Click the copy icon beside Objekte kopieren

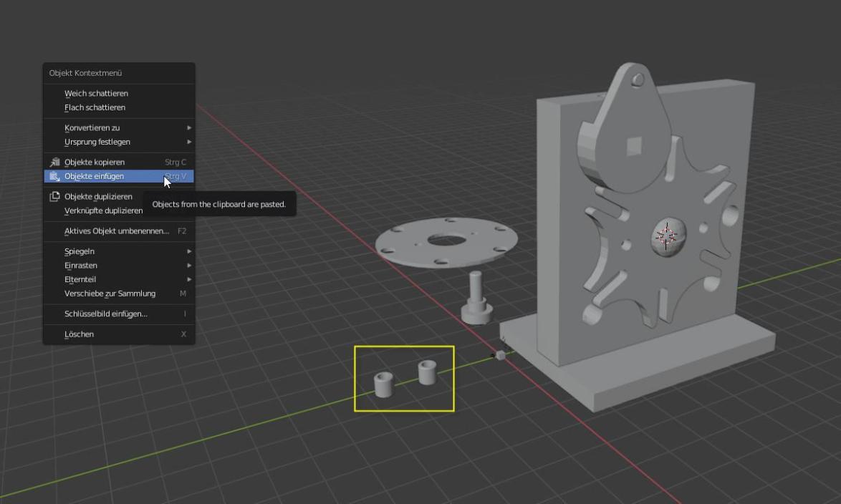[x=54, y=163]
